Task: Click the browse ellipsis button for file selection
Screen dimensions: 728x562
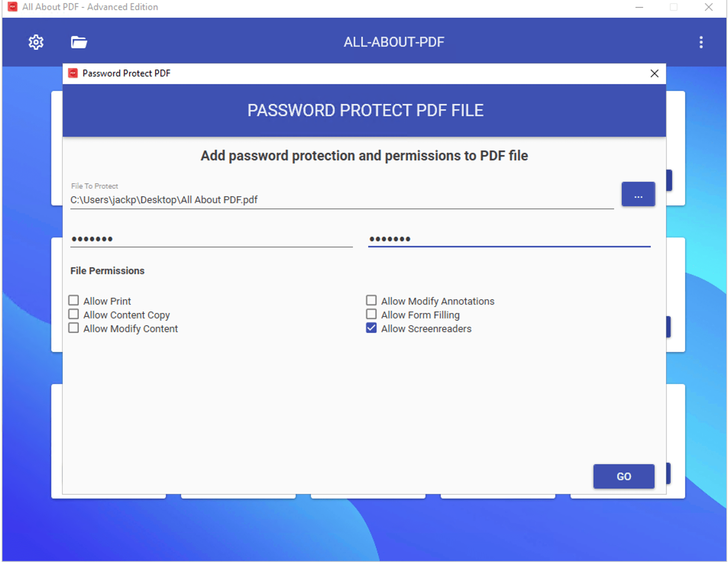Action: (x=638, y=194)
